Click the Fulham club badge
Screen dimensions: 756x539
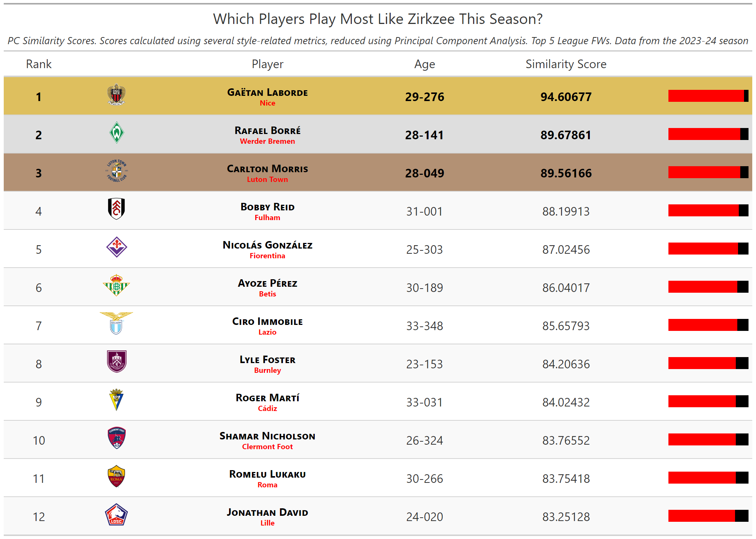tap(116, 209)
